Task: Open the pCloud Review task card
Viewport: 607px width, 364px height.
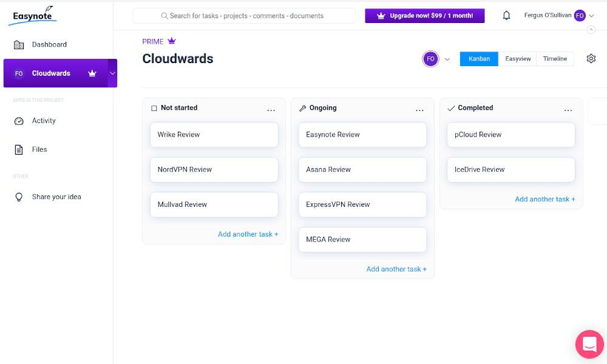Action: pos(511,135)
